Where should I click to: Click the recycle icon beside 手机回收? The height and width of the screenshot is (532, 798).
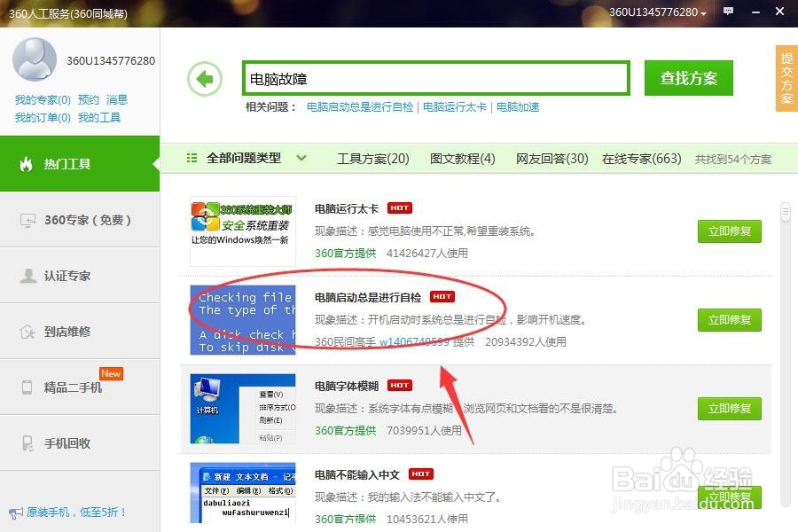coord(27,443)
